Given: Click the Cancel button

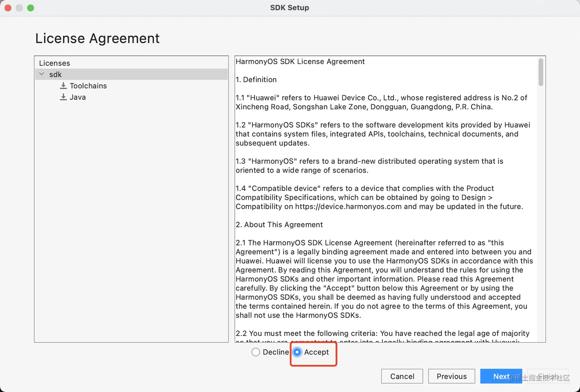Looking at the screenshot, I should pos(402,376).
